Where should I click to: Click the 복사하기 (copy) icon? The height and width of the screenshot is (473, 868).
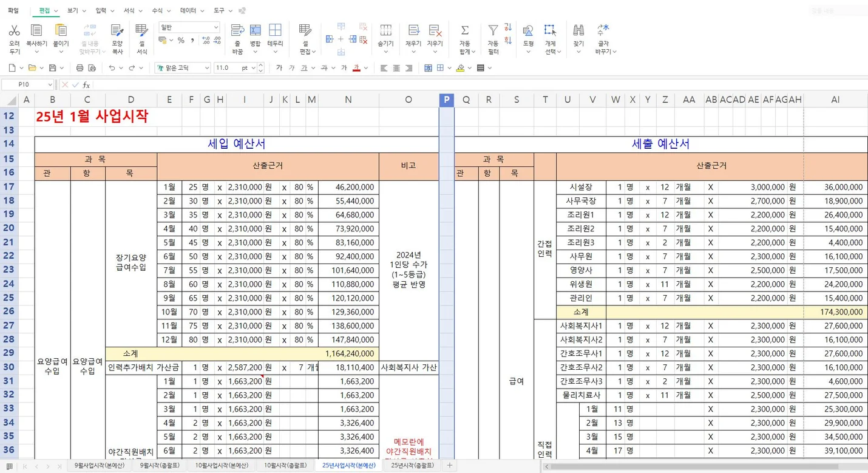pos(36,30)
